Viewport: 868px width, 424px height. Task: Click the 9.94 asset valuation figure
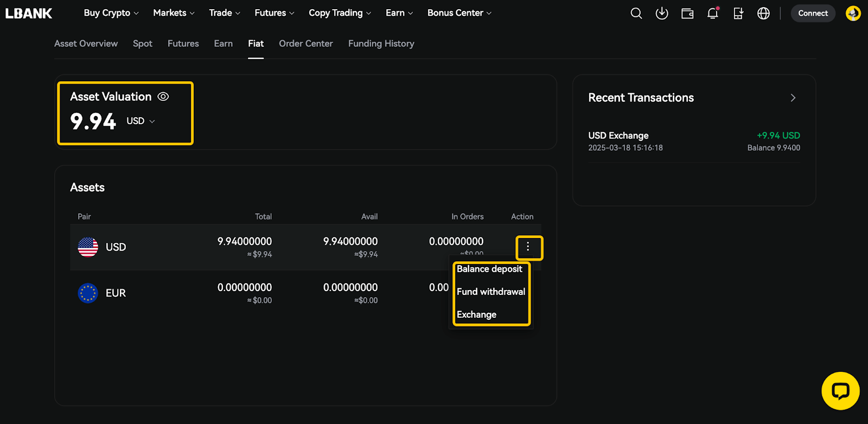[x=93, y=121]
